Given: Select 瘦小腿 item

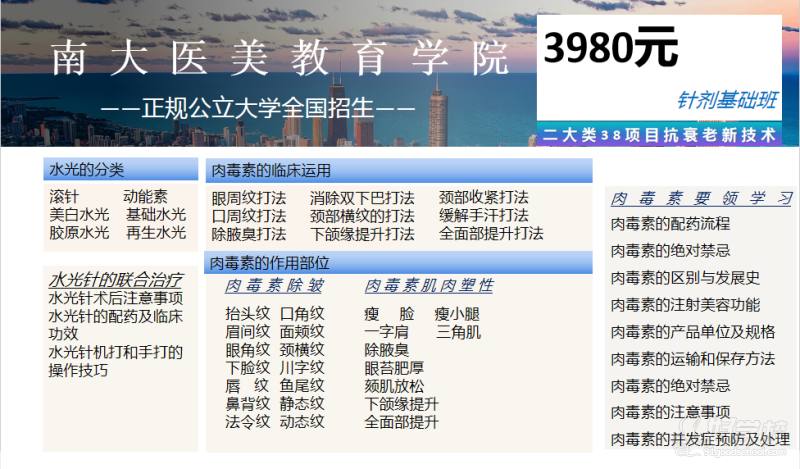Looking at the screenshot, I should [x=458, y=314].
